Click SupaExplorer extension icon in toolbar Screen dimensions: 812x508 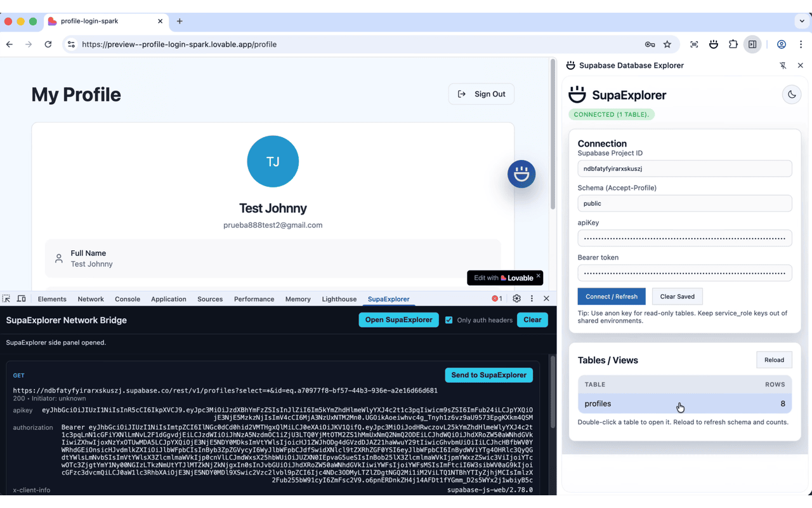coord(714,44)
